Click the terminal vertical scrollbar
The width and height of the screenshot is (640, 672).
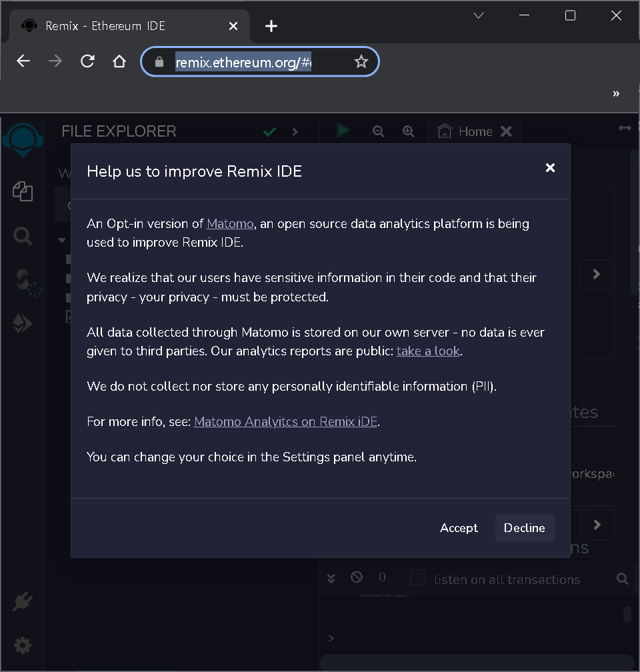[627, 614]
